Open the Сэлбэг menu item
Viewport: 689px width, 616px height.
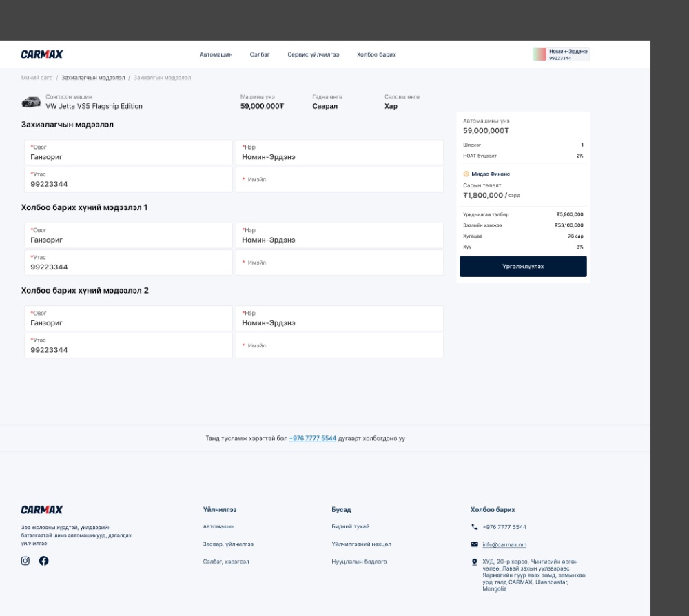coord(260,54)
